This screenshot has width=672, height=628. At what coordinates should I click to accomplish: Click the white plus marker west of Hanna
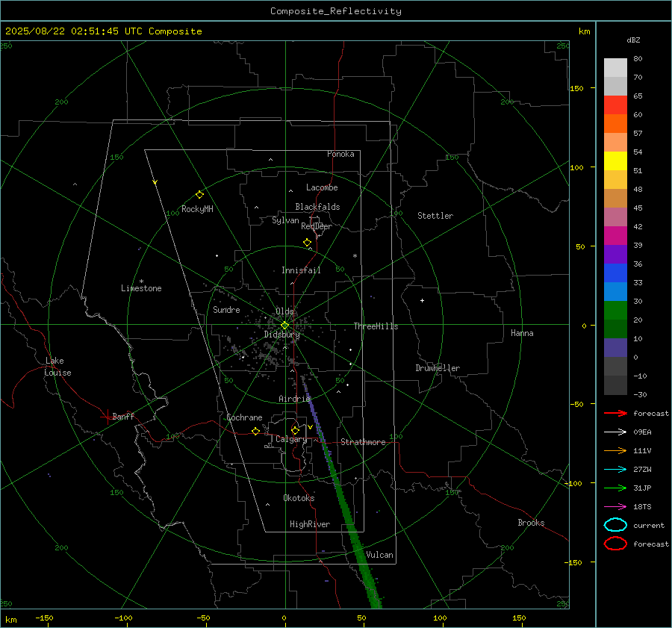(422, 300)
